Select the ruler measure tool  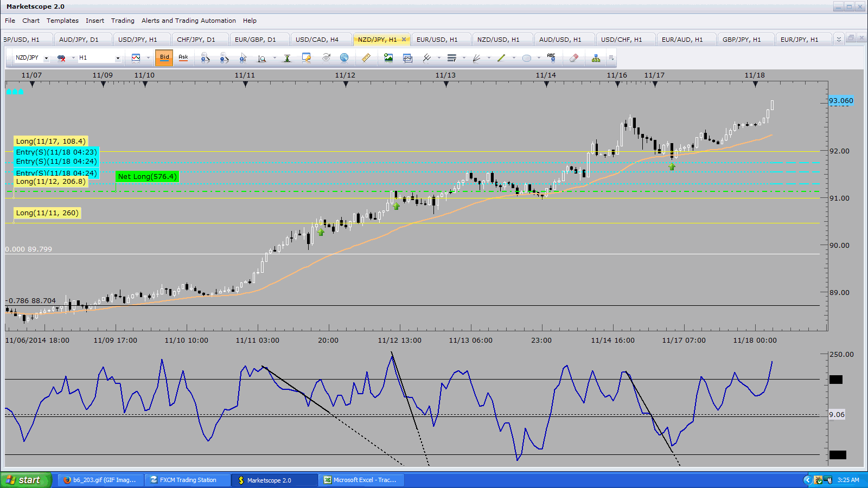point(366,58)
